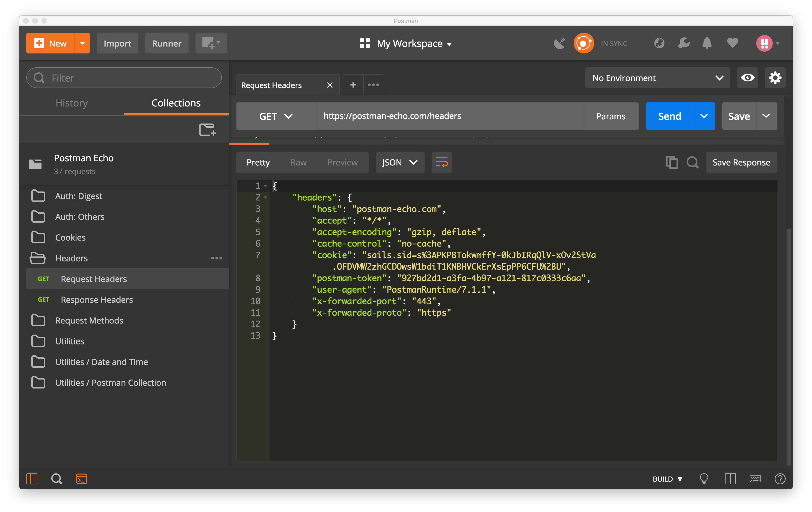Open keyboard shortcuts from the status bar

pos(755,479)
